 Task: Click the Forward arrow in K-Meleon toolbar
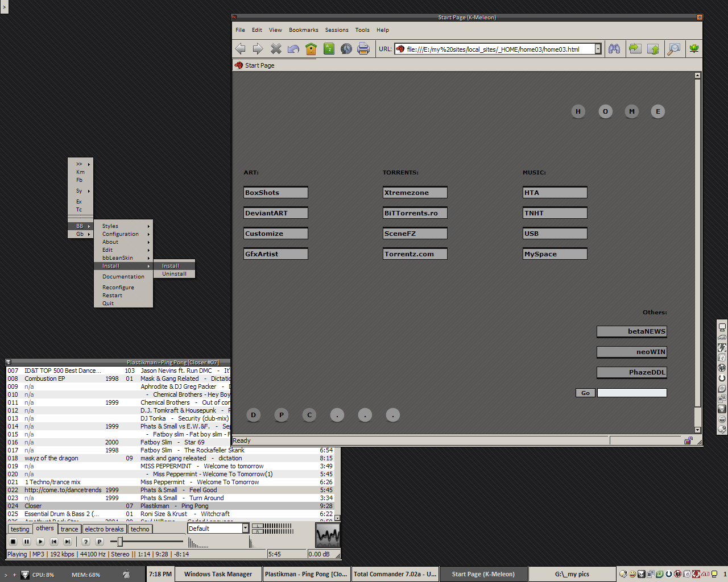pos(258,49)
